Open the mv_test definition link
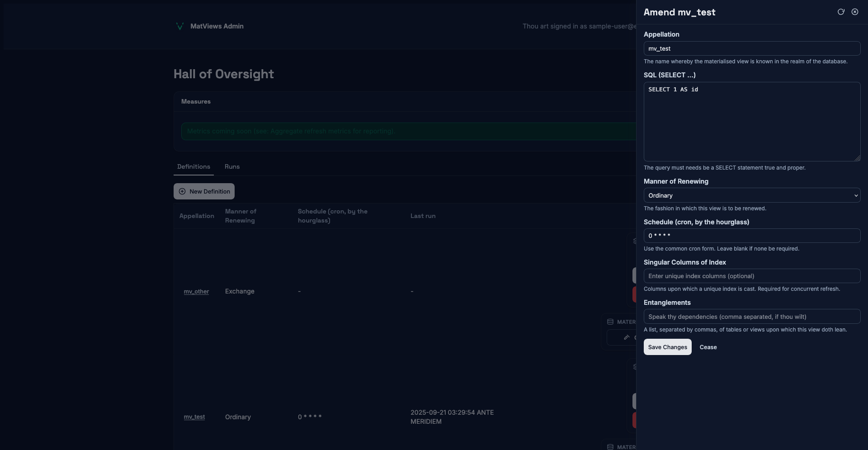The height and width of the screenshot is (450, 868). (194, 417)
